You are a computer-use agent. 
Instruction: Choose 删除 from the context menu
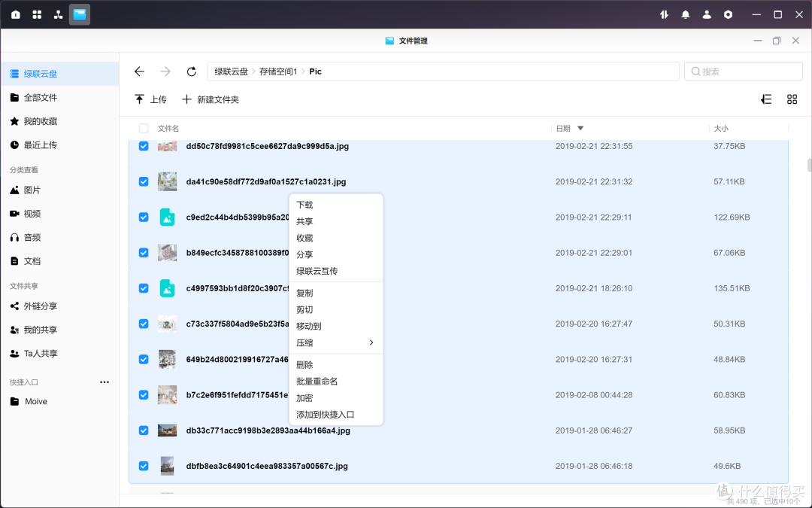pyautogui.click(x=335, y=365)
